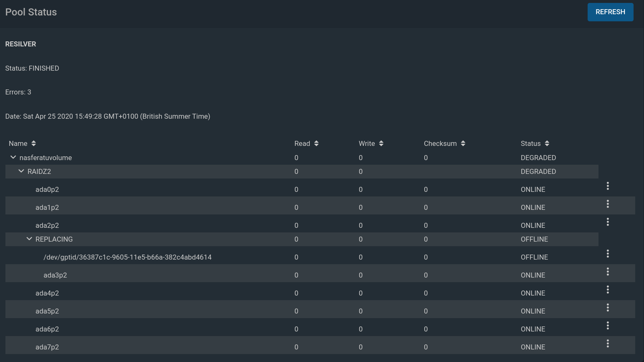Click OFFLINE status of the gptid device
Viewport: 644px width, 362px height.
point(534,257)
